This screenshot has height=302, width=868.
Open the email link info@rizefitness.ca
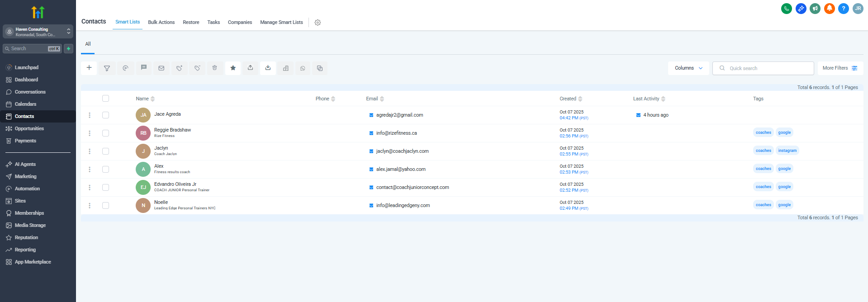click(x=396, y=133)
